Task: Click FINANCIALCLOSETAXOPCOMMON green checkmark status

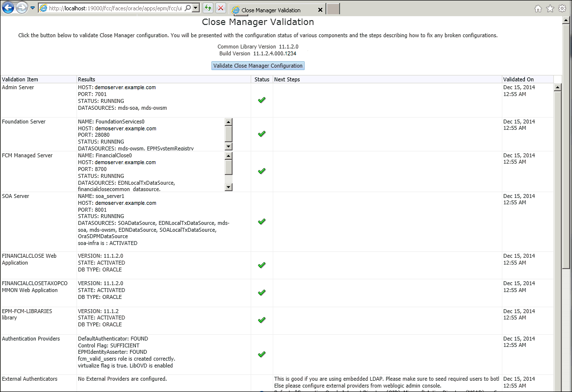Action: tap(261, 293)
